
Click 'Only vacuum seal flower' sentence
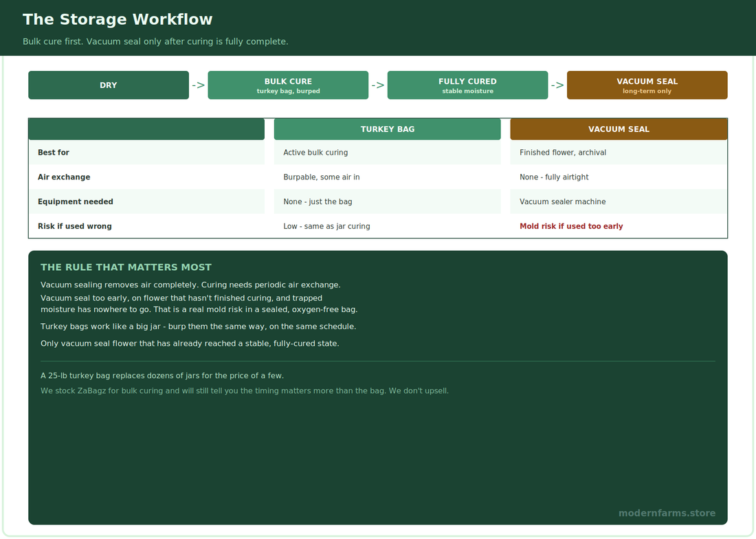coord(190,343)
